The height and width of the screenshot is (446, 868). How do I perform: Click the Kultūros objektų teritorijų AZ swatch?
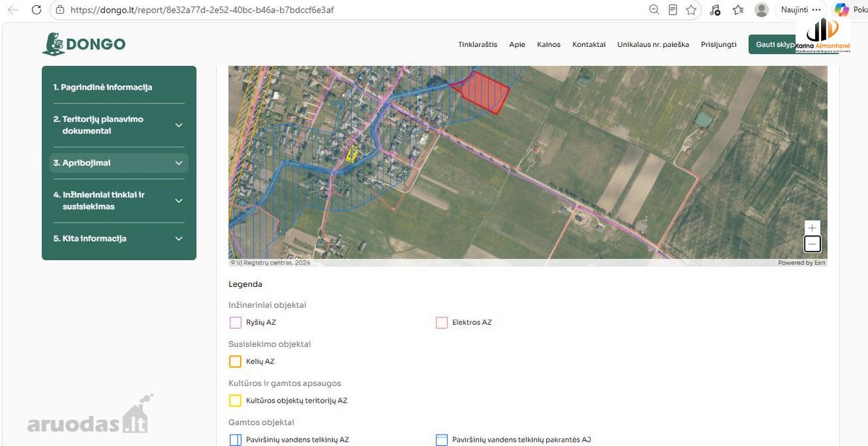(235, 400)
